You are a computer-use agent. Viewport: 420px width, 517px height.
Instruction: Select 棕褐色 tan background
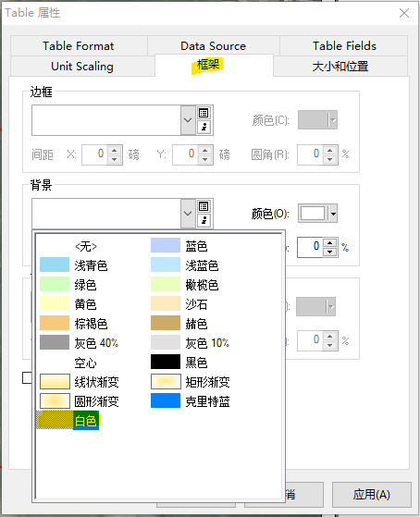point(74,324)
